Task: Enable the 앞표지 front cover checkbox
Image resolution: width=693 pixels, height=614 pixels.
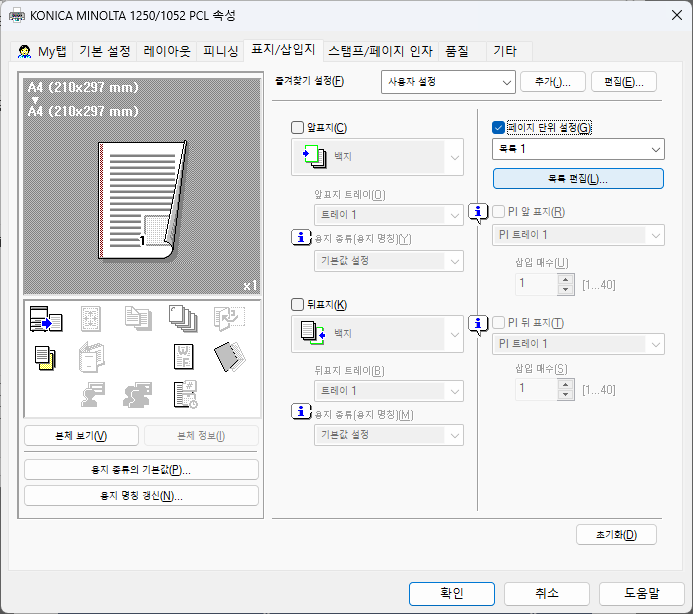Action: click(x=296, y=127)
